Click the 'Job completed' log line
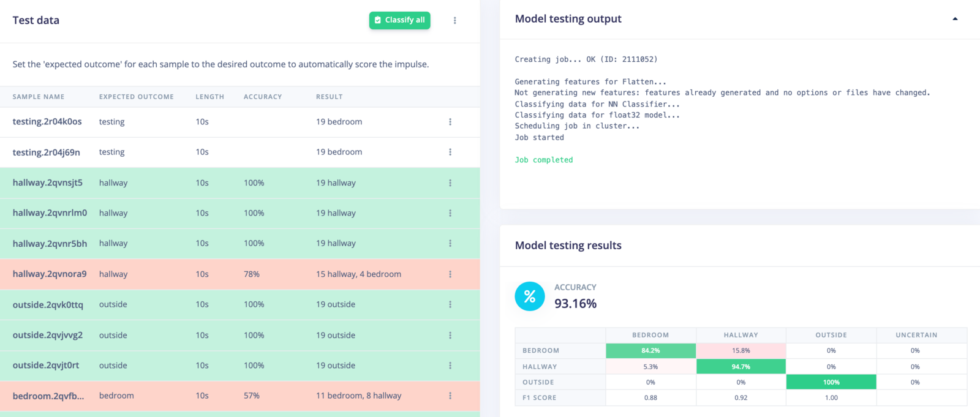This screenshot has width=980, height=417. tap(544, 160)
